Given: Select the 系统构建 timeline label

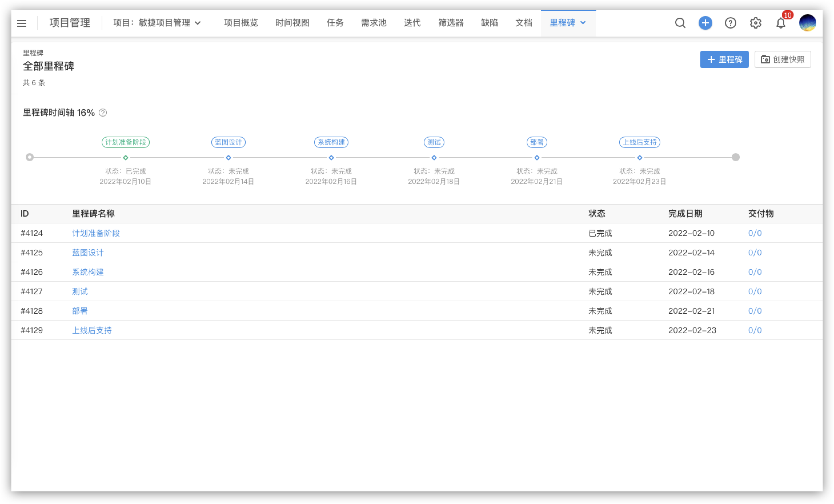Looking at the screenshot, I should coord(331,142).
